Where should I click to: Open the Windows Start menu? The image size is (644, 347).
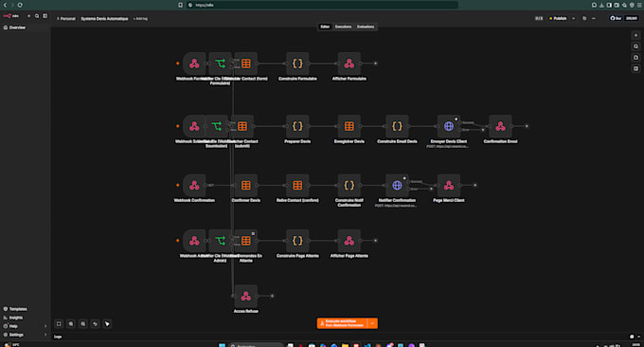tap(222, 345)
